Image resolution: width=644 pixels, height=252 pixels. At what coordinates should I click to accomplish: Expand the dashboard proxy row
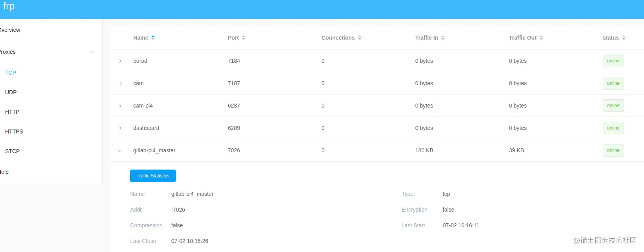click(120, 128)
